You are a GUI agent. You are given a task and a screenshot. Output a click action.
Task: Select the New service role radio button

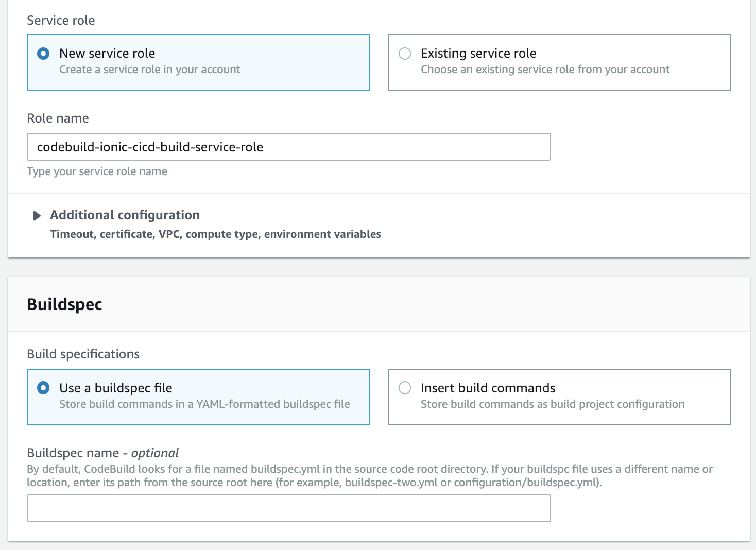(x=44, y=54)
